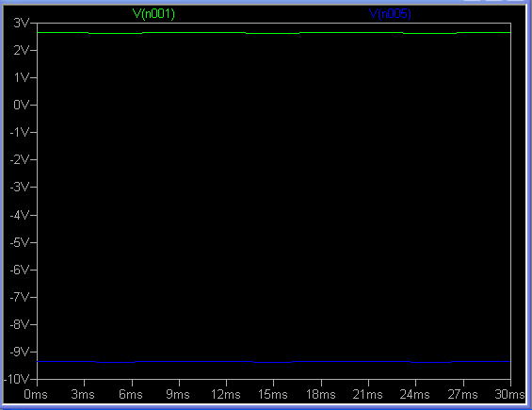Click the 27ms label on the time axis
532x410 pixels.
coord(462,394)
